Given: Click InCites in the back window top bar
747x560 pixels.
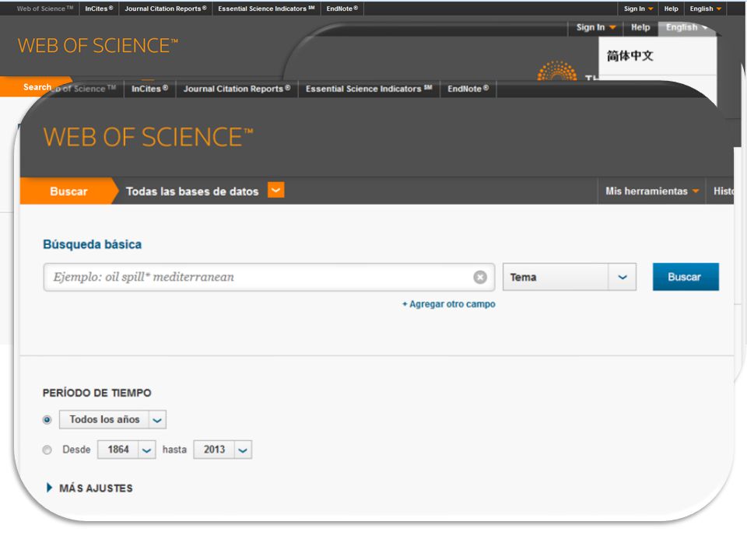Looking at the screenshot, I should point(99,9).
